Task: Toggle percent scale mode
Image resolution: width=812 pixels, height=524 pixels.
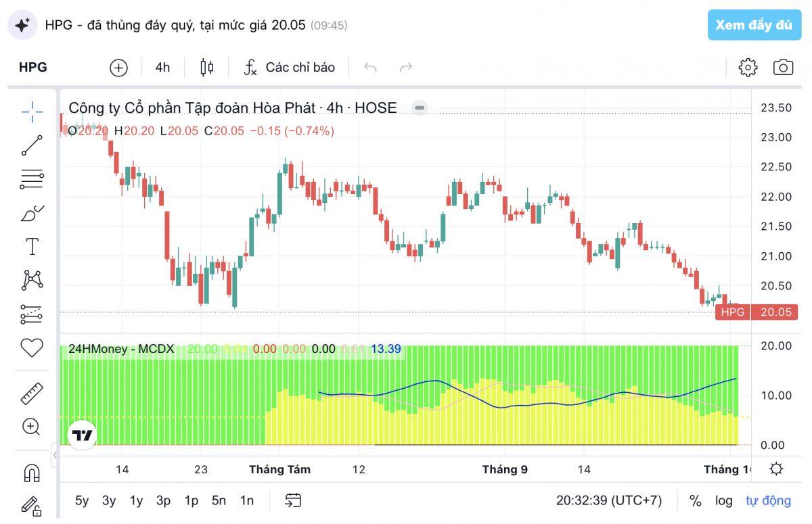Action: 695,500
